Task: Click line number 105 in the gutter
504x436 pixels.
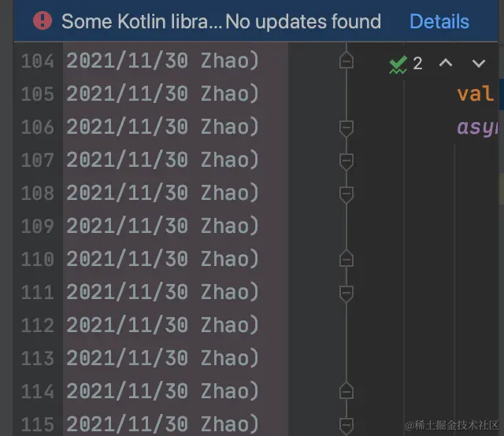Action: [37, 94]
